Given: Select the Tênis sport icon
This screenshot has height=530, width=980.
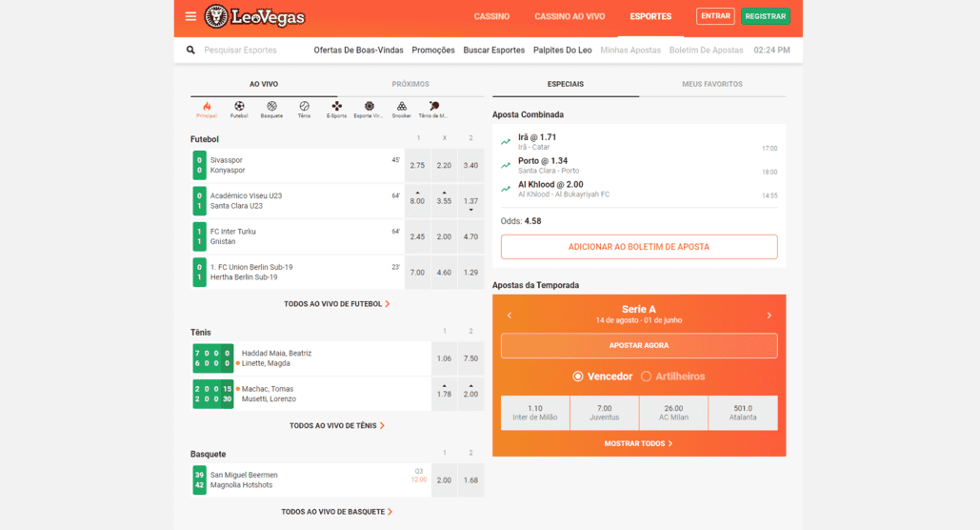Looking at the screenshot, I should point(305,110).
